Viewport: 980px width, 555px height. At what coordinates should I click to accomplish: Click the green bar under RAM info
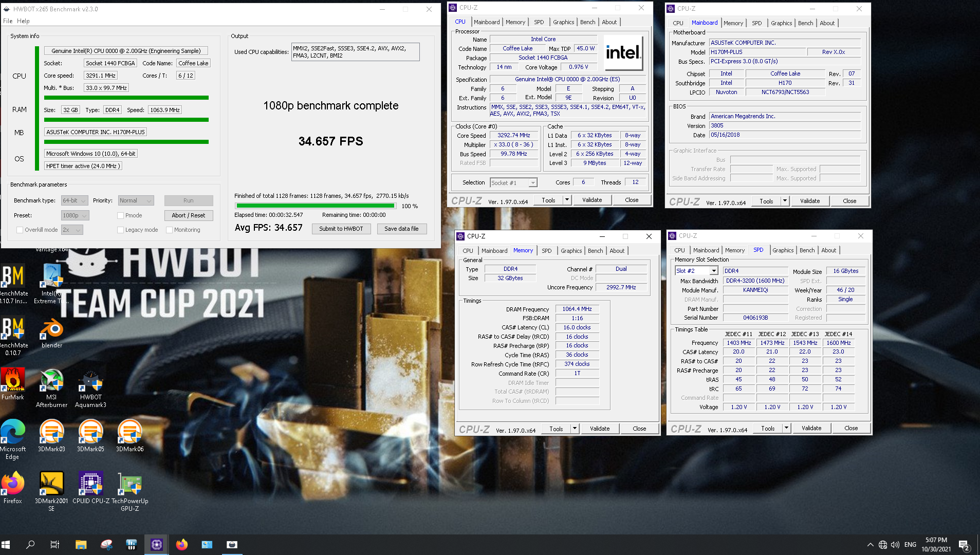pos(126,120)
